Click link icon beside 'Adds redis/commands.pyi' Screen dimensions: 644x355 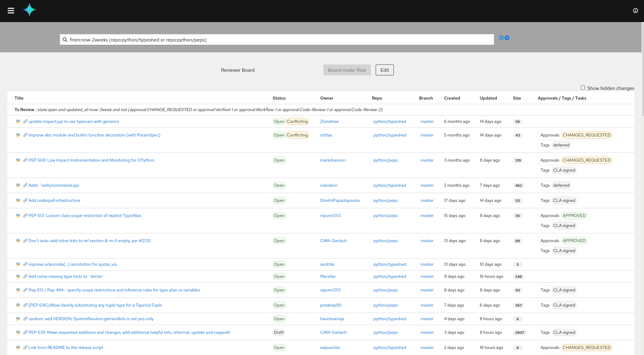(25, 185)
